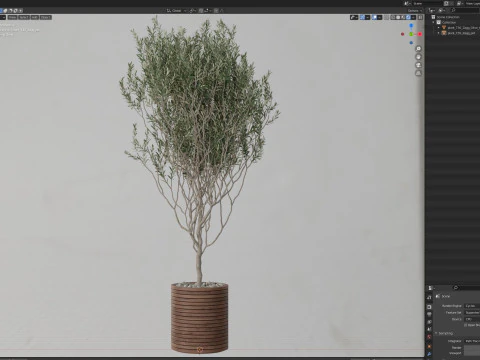
Task: Open the Render properties tab
Action: point(429,307)
